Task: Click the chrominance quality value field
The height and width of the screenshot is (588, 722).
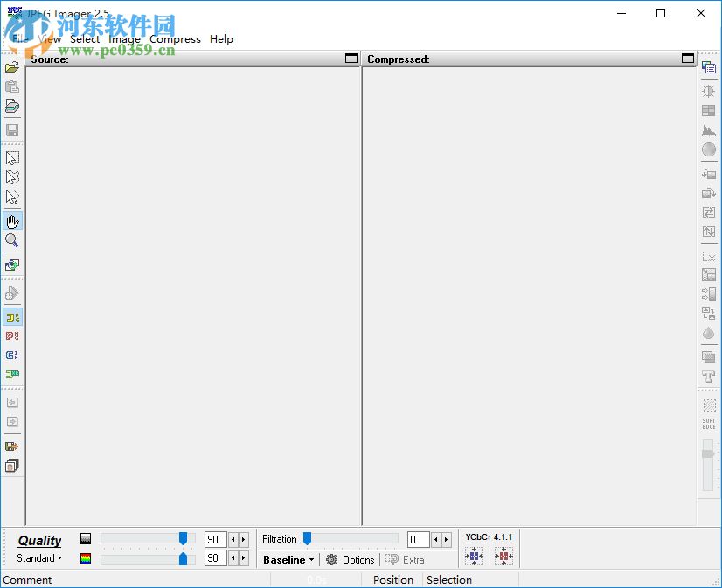Action: 216,558
